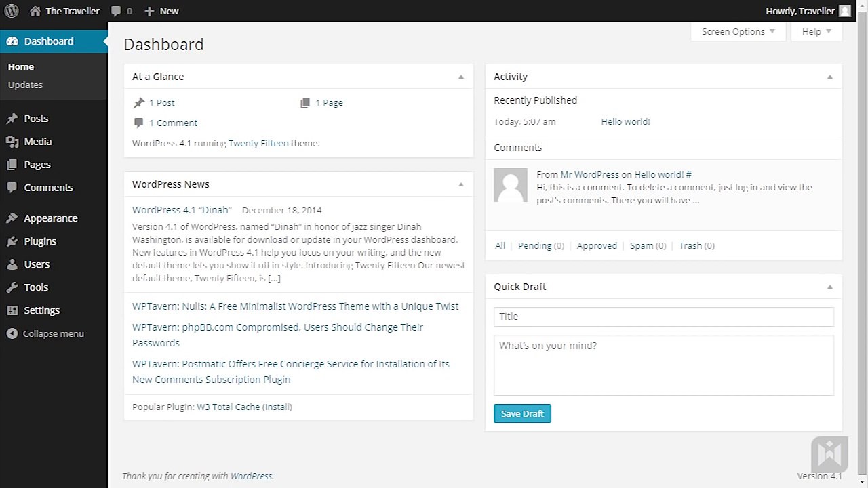Filter comments by Pending (0)

(541, 246)
